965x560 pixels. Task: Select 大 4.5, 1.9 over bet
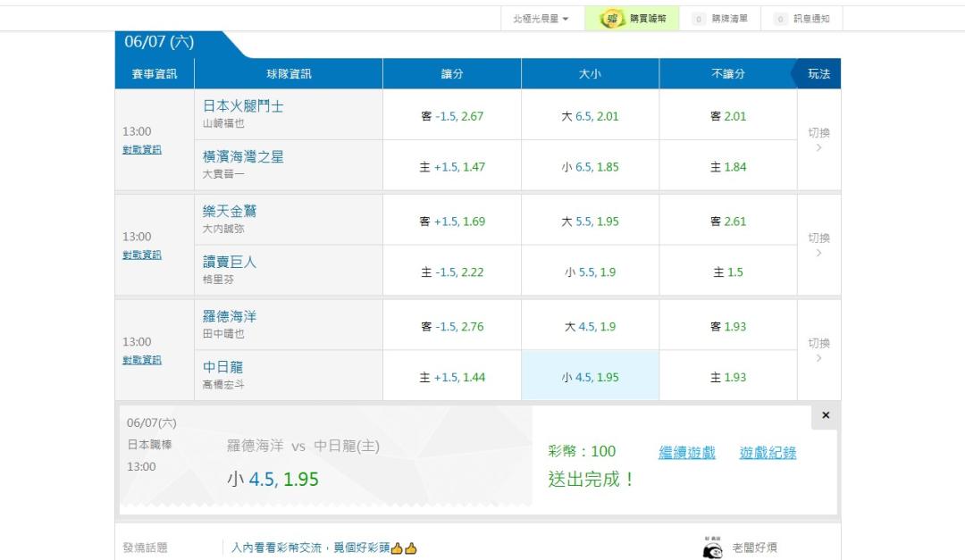pos(591,326)
